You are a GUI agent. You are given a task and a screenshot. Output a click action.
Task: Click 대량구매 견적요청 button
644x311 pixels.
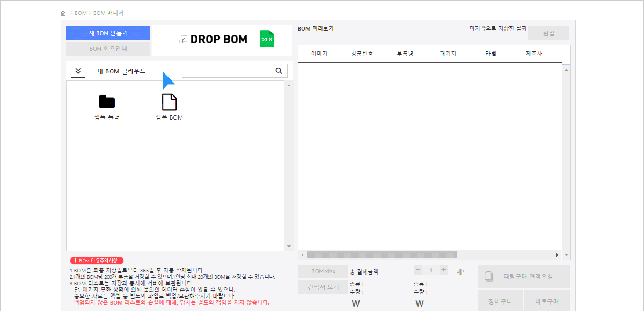[523, 277]
